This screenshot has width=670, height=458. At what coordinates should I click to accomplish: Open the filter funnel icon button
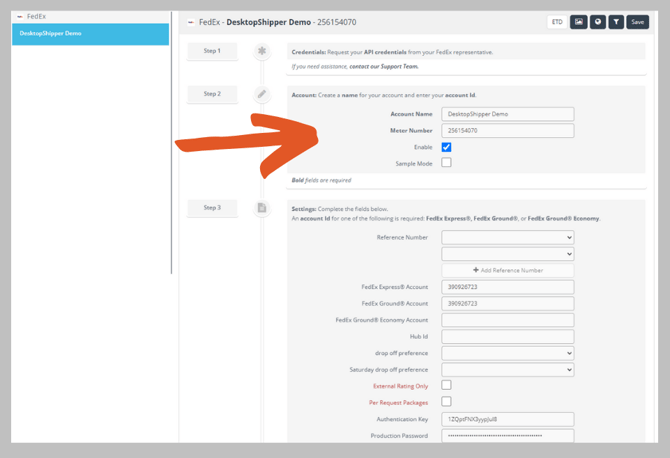(616, 22)
